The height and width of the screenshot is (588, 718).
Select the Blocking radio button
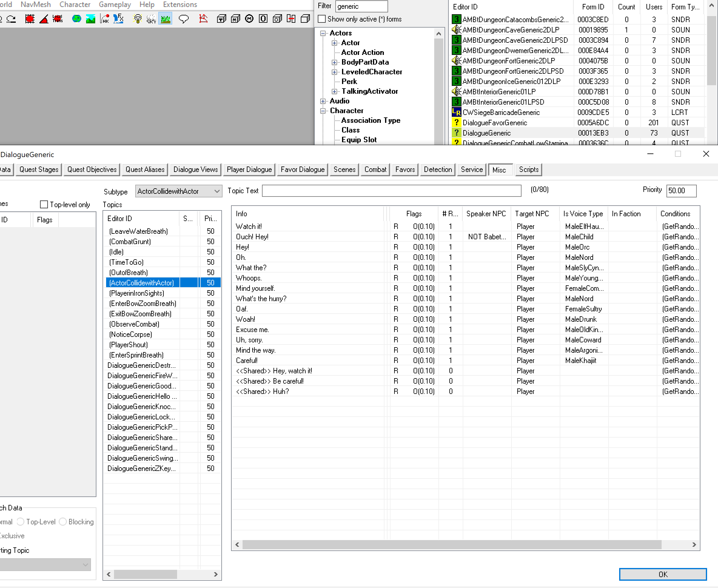[63, 522]
